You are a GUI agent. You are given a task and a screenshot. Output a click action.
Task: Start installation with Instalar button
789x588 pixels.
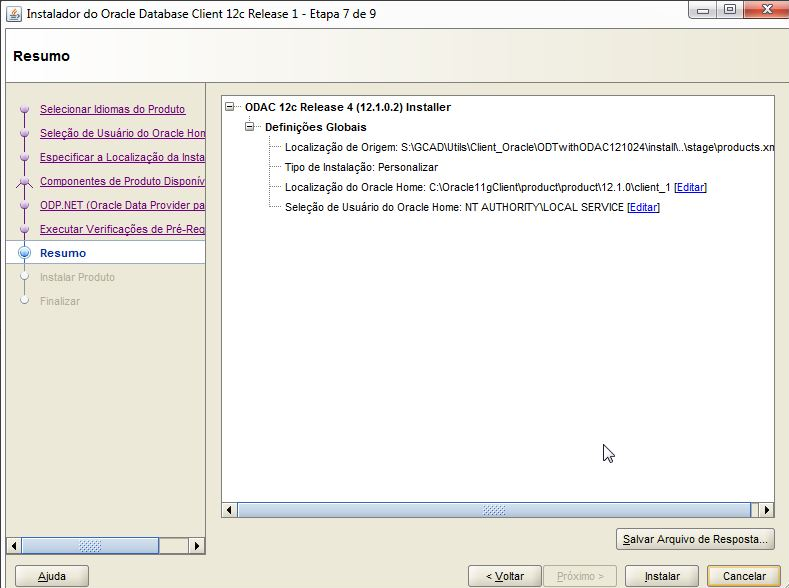point(662,576)
